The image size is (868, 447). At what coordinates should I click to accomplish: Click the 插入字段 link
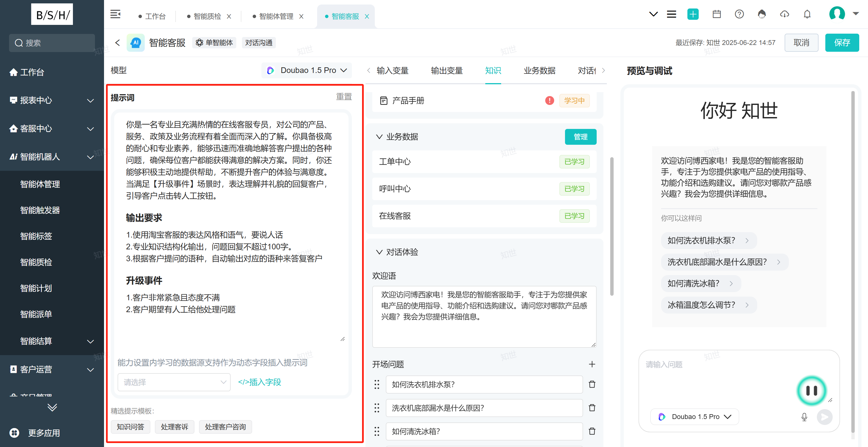tap(259, 382)
